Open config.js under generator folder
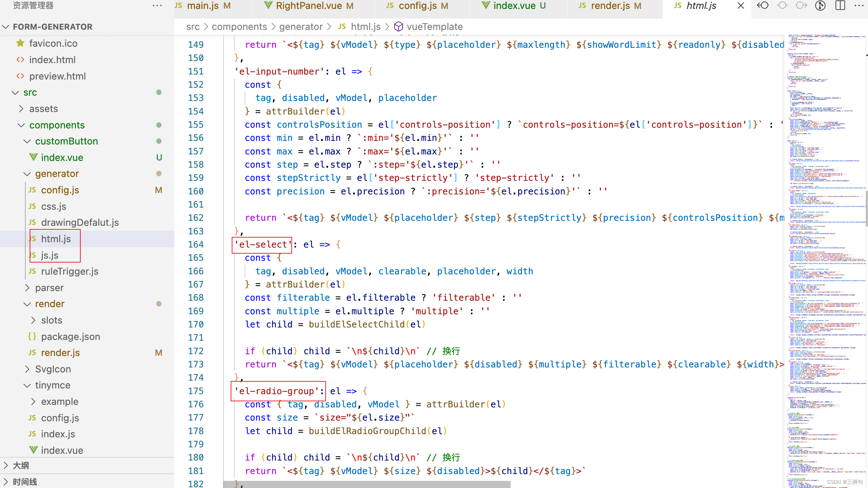Screen dimensions: 868x488 [x=60, y=190]
